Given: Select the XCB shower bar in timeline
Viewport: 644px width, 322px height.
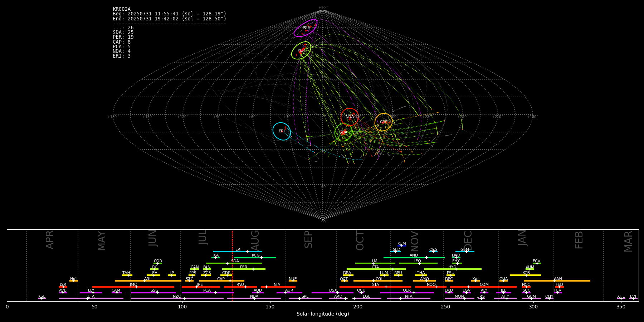Looking at the screenshot, I should (x=525, y=275).
